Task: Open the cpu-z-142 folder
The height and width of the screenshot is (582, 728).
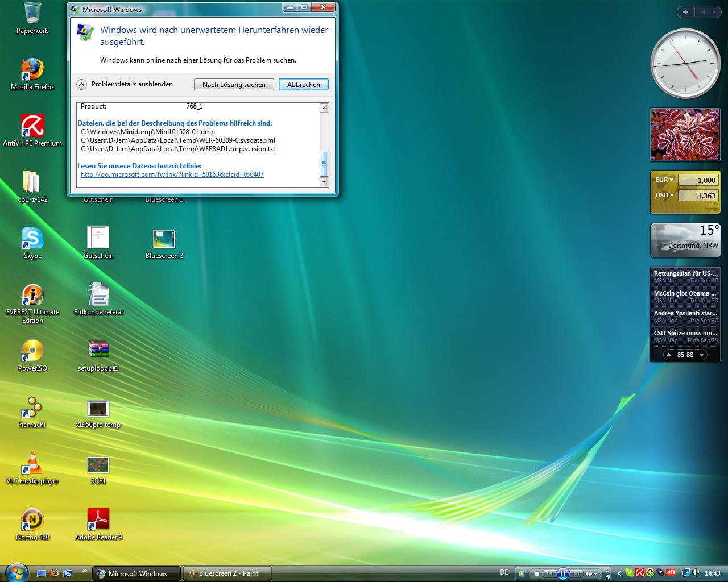Action: [x=32, y=186]
